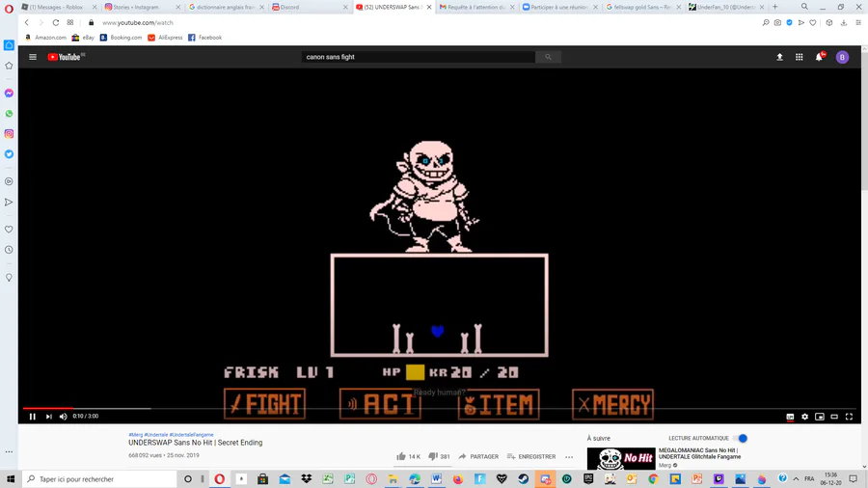868x488 pixels.
Task: Click the #UndertaleFangame hashtag link
Action: point(192,435)
